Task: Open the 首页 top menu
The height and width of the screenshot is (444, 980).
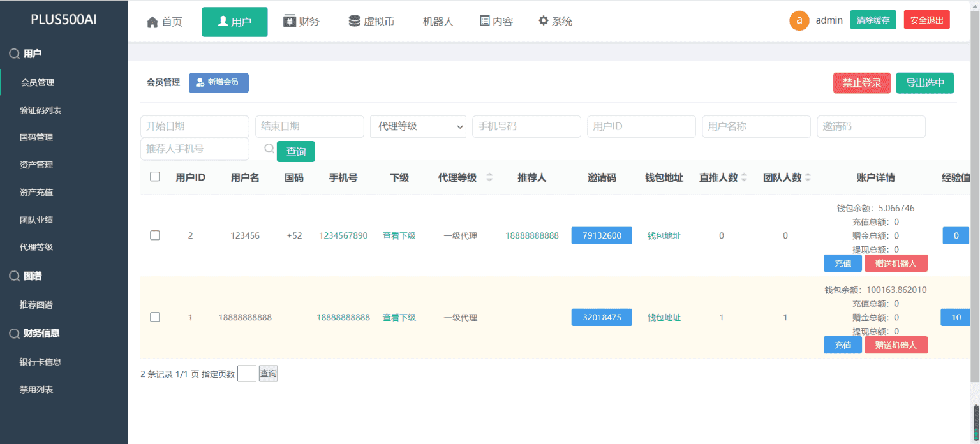Action: (x=165, y=22)
